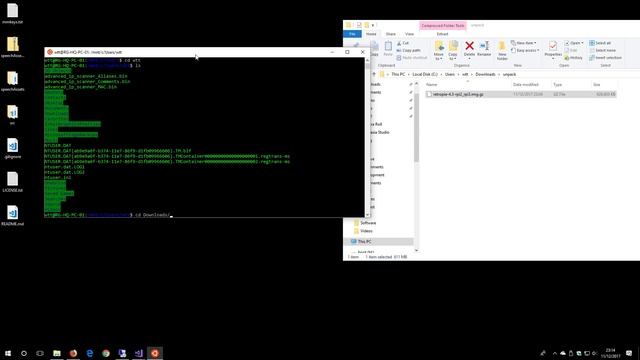
Task: Select the src desktop icon
Action: [x=13, y=114]
